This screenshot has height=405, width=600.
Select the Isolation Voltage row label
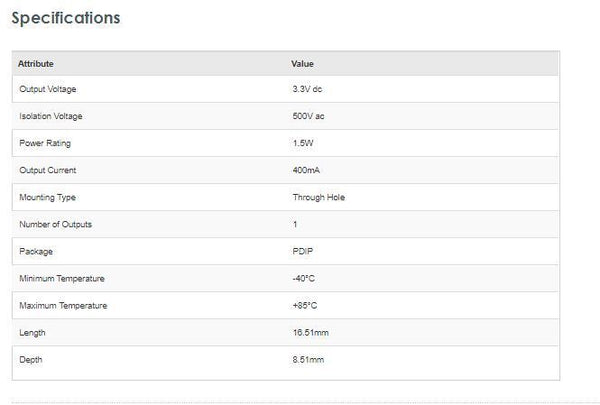50,116
